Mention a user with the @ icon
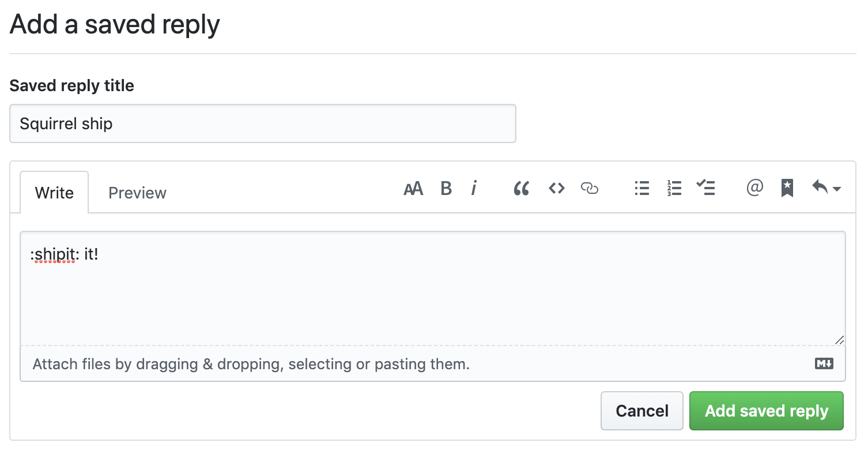 755,188
